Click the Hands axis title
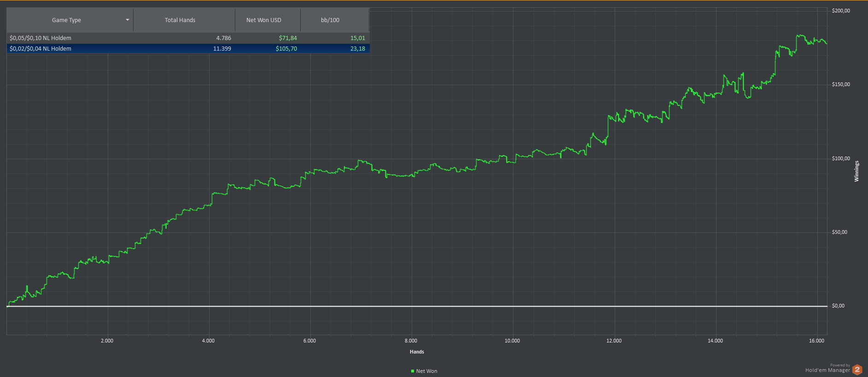The image size is (868, 377). coord(417,352)
